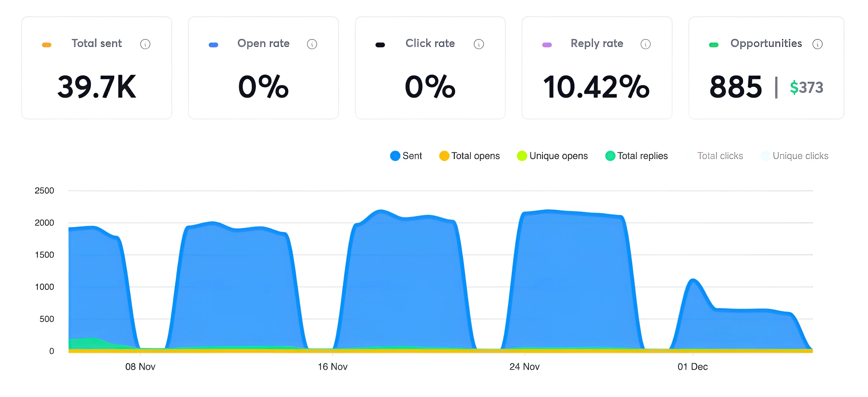Screen dimensions: 868x397
Task: Click info icon next to Total sent
Action: 145,44
